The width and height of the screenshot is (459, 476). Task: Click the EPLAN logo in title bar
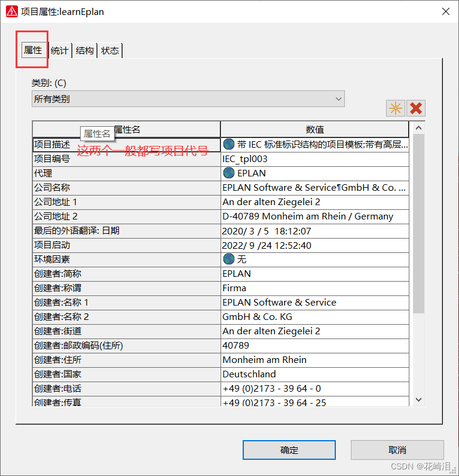pos(11,11)
